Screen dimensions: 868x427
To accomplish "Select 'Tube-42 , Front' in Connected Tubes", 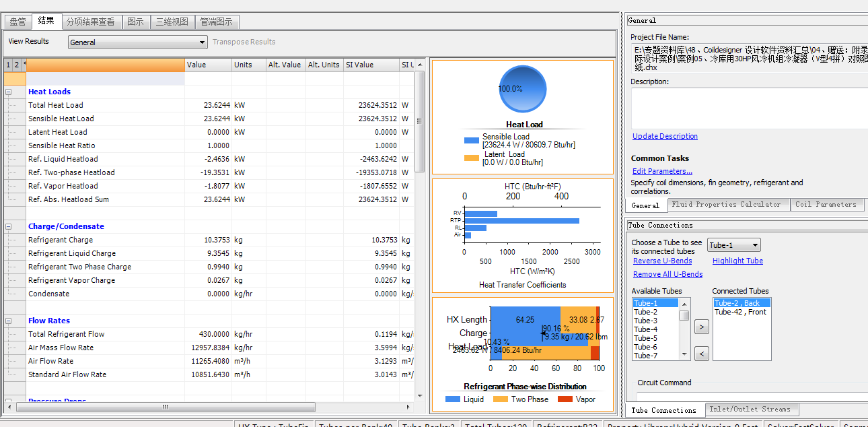I will pos(742,312).
